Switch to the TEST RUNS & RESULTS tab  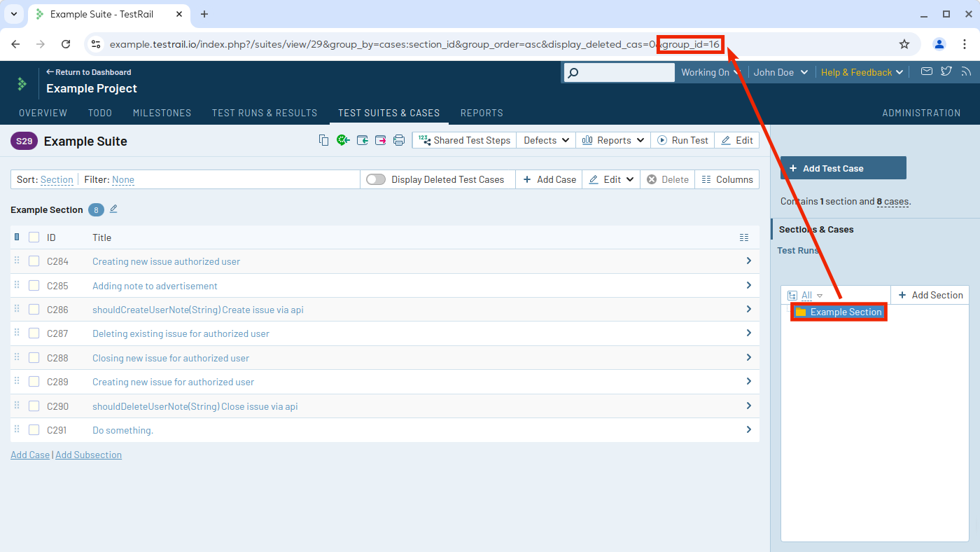point(265,113)
